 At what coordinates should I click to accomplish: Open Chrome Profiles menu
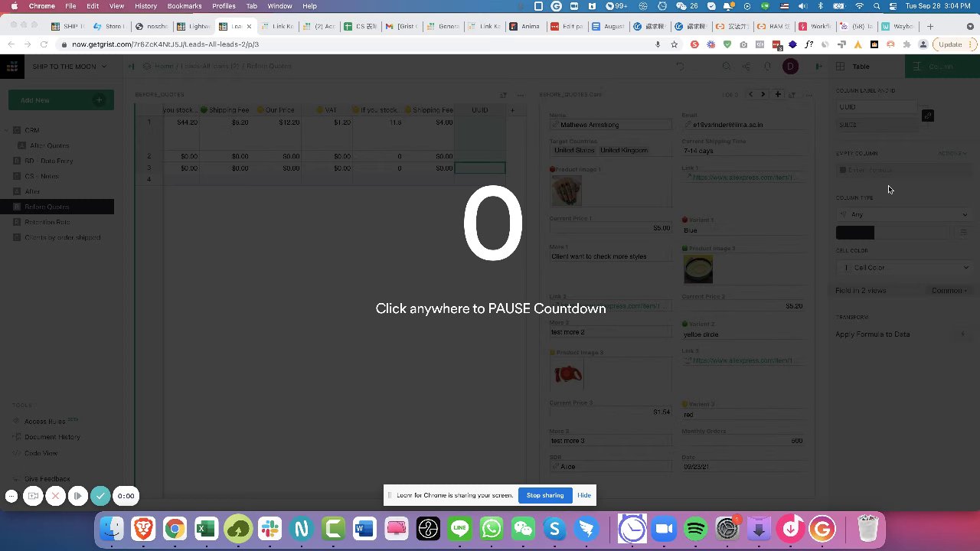coord(224,6)
